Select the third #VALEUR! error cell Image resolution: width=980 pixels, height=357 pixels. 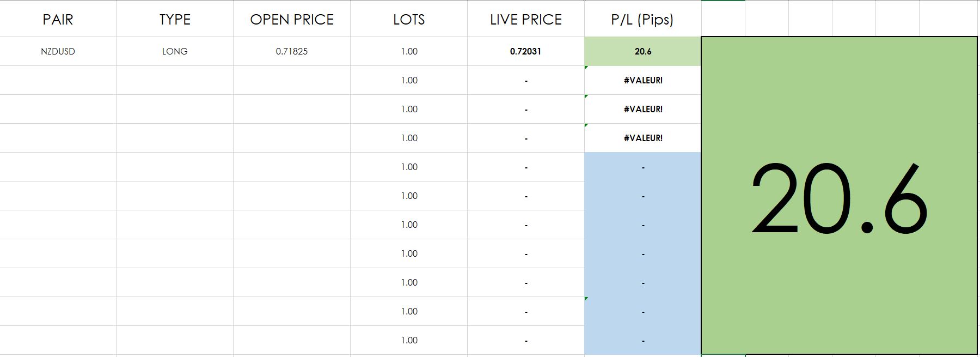642,138
